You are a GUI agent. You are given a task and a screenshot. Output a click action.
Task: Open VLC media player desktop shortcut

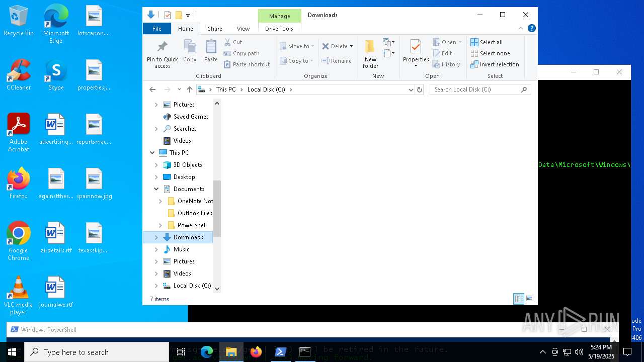[19, 296]
